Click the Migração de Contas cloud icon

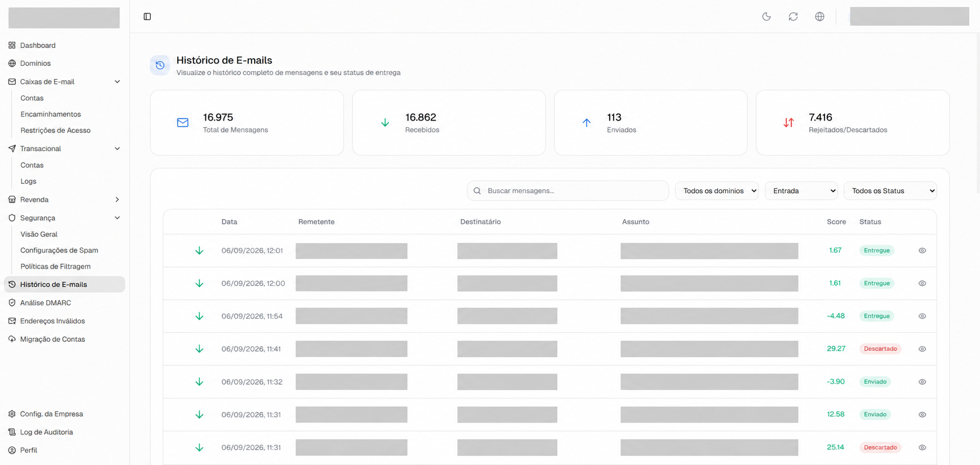(x=12, y=339)
